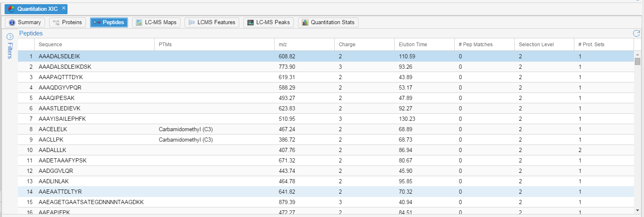The image size is (644, 217).
Task: Click the Elution Time column header
Action: [413, 45]
